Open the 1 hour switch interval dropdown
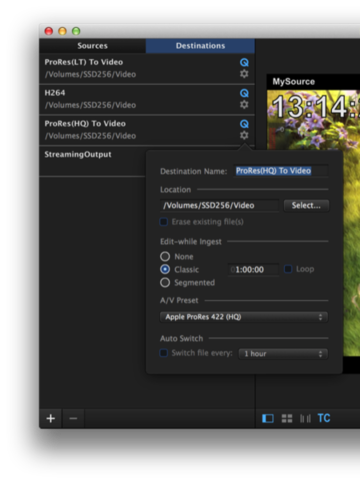 coord(283,354)
